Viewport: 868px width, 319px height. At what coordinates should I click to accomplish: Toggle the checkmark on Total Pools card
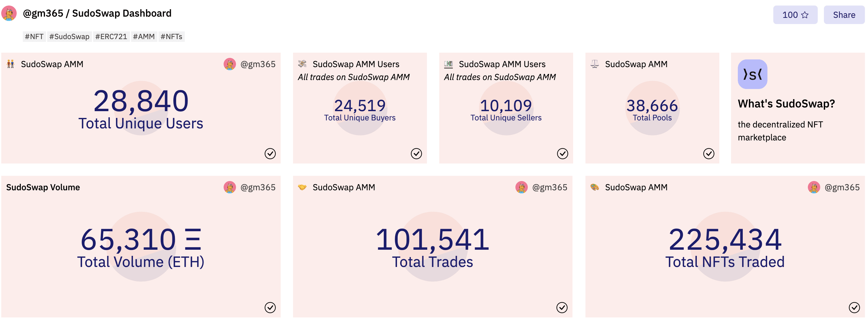click(x=708, y=153)
